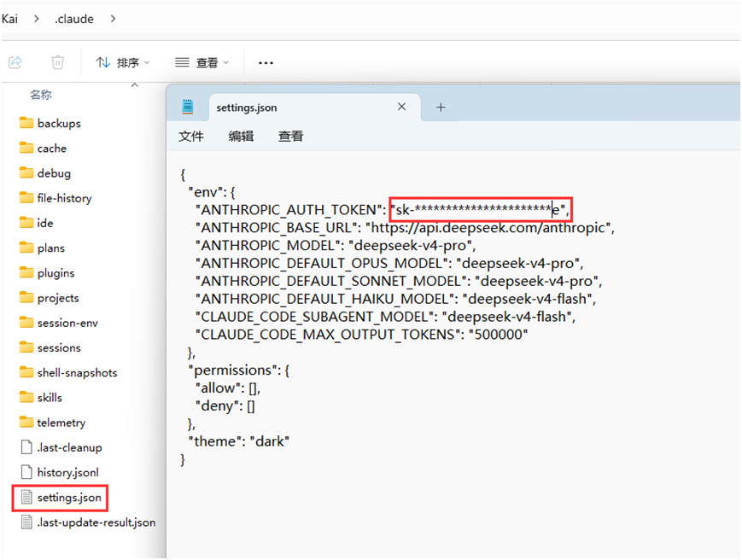The height and width of the screenshot is (560, 742).
Task: Click the share icon in Explorer toolbar
Action: pos(15,62)
